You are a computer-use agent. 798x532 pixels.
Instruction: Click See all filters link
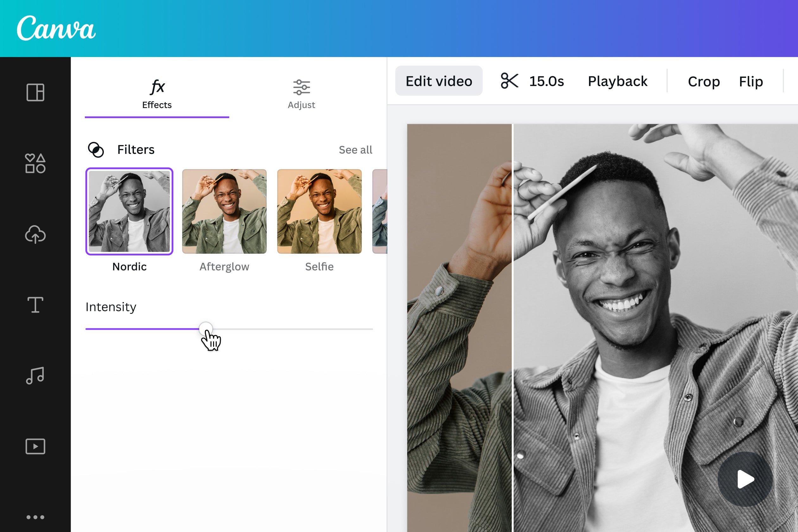[355, 149]
